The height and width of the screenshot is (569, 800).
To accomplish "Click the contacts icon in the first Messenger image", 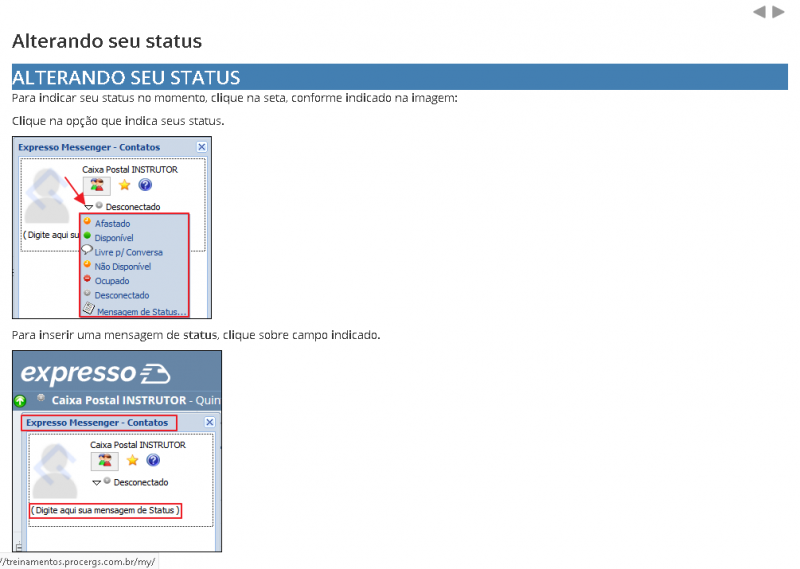I will tap(97, 185).
